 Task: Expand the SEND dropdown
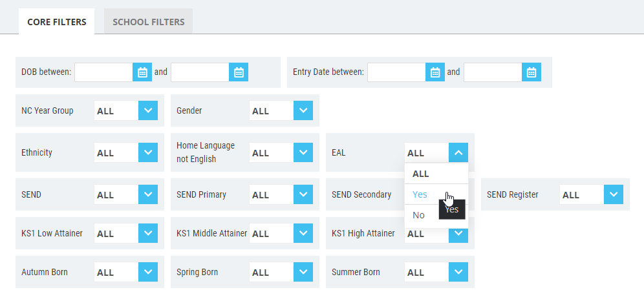point(148,194)
